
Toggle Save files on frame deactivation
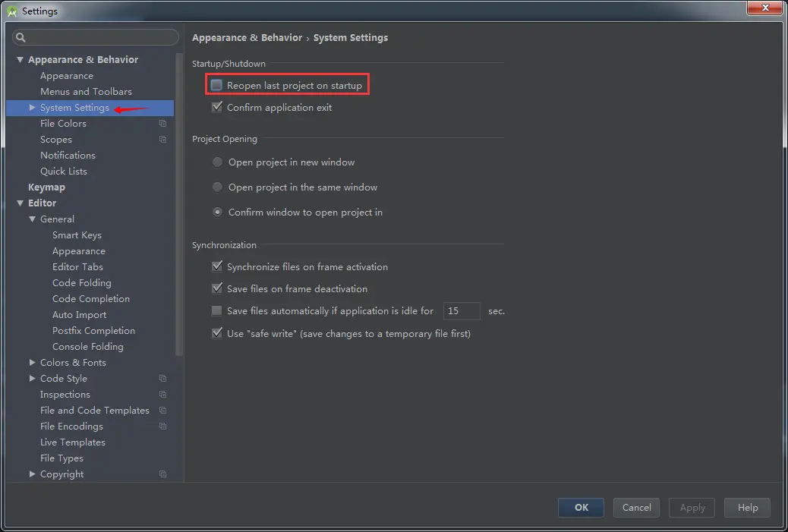coord(216,288)
